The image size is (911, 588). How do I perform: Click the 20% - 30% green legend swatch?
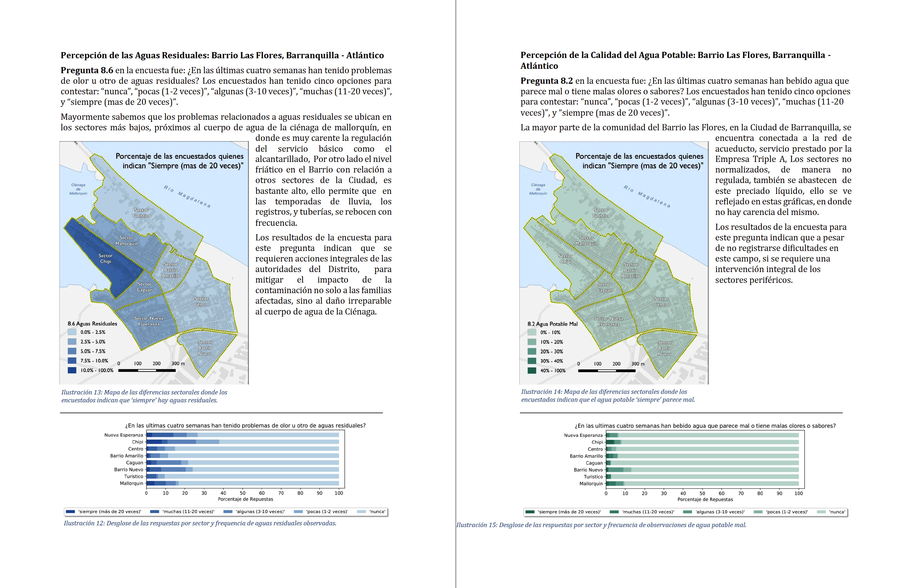pos(532,352)
